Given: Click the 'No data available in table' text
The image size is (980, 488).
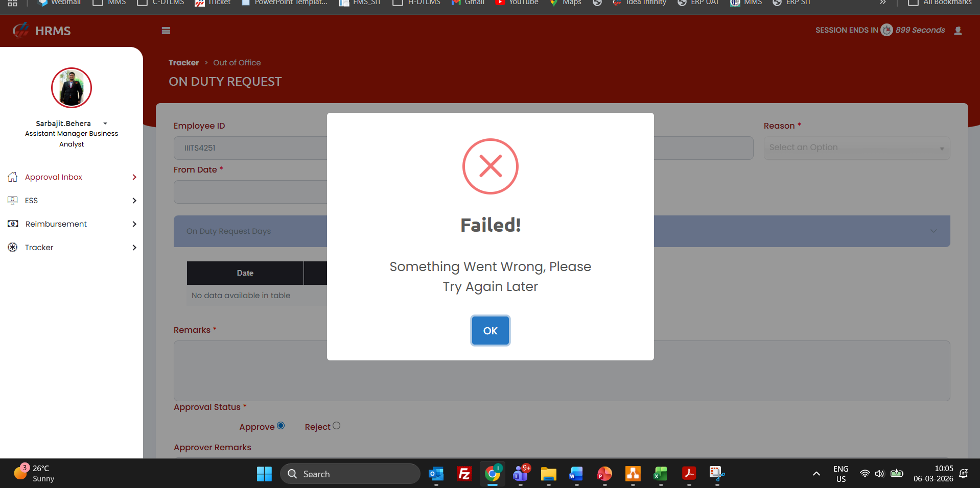Looking at the screenshot, I should 241,296.
